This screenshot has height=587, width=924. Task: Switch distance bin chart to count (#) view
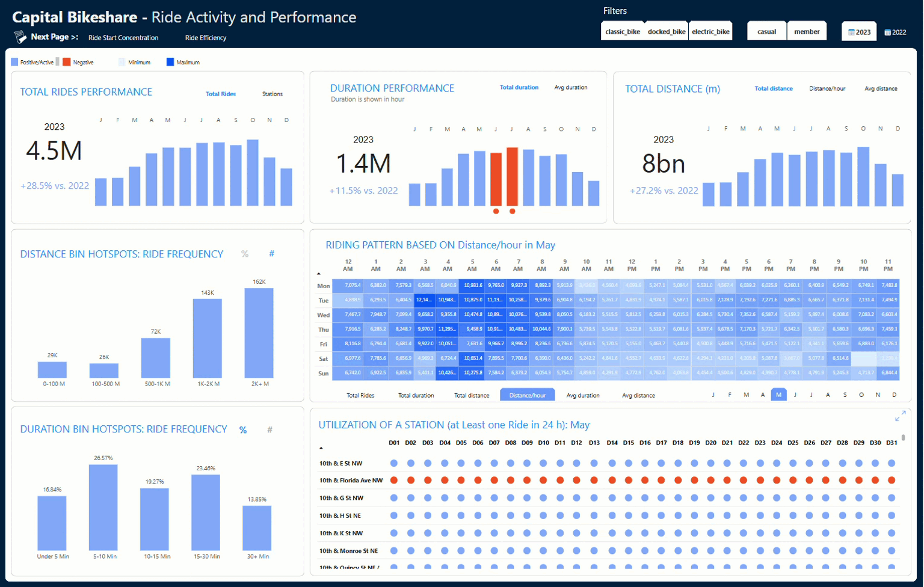(271, 254)
